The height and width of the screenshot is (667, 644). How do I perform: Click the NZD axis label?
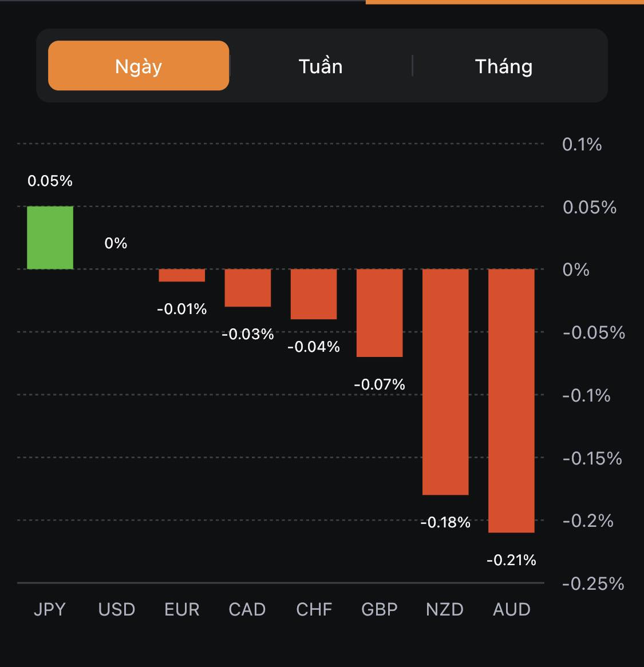pos(445,609)
